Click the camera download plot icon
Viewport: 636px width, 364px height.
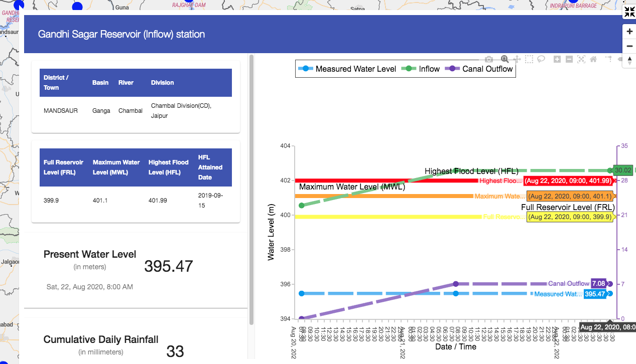[x=488, y=59]
